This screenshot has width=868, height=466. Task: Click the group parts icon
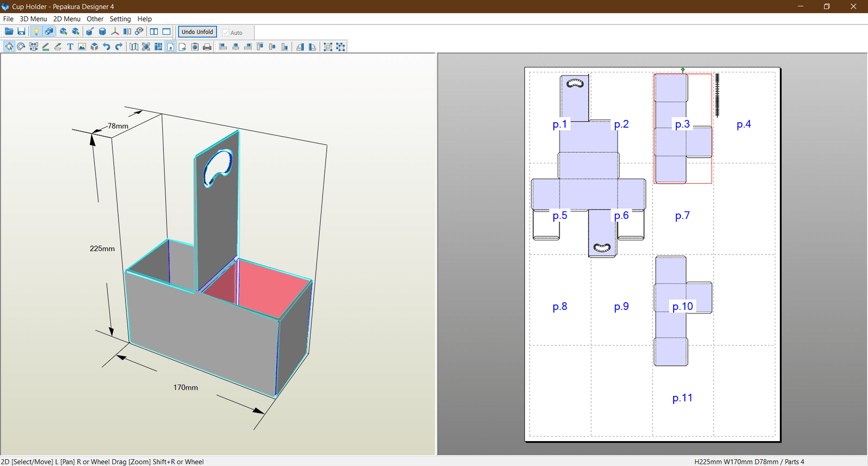point(328,47)
